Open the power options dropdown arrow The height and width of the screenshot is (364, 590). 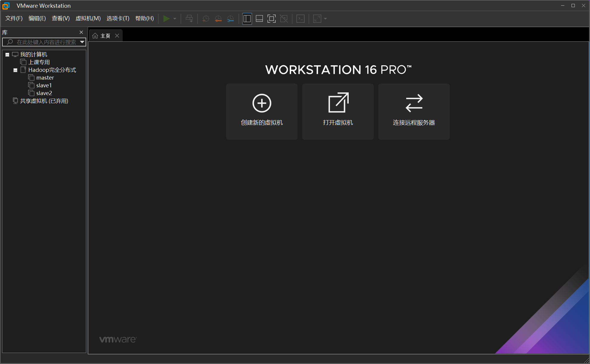pyautogui.click(x=175, y=19)
